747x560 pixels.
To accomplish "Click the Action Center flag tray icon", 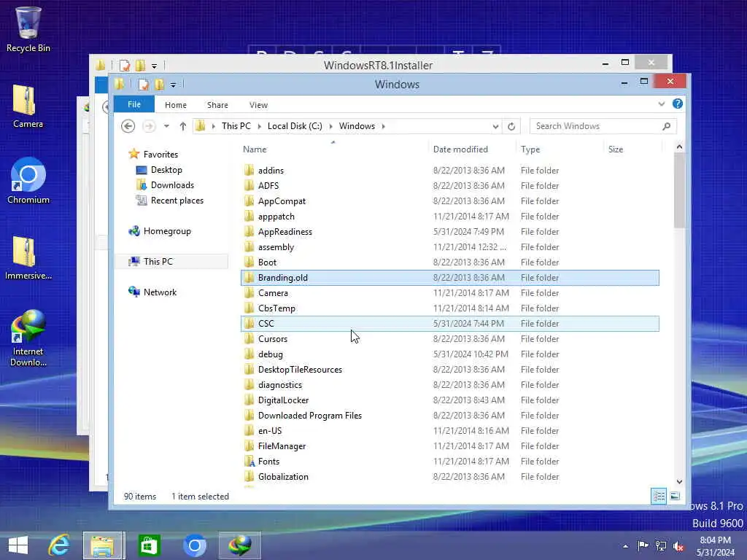I will [643, 545].
